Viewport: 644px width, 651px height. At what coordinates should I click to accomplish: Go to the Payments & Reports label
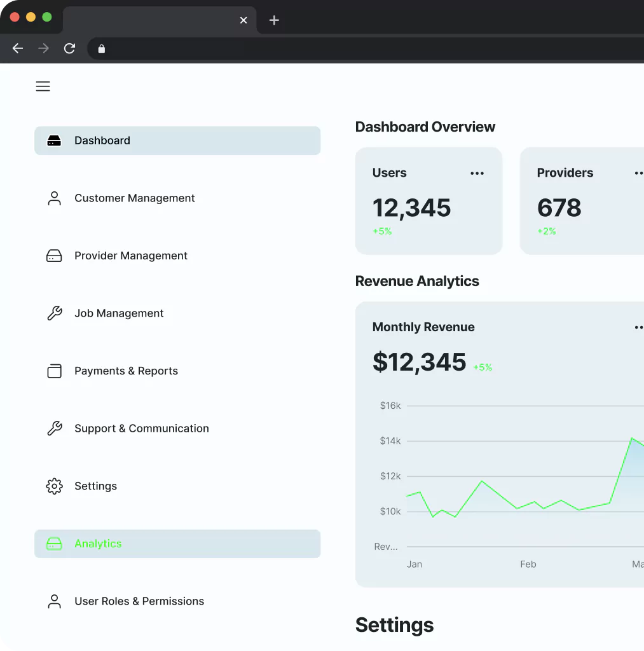coord(126,371)
